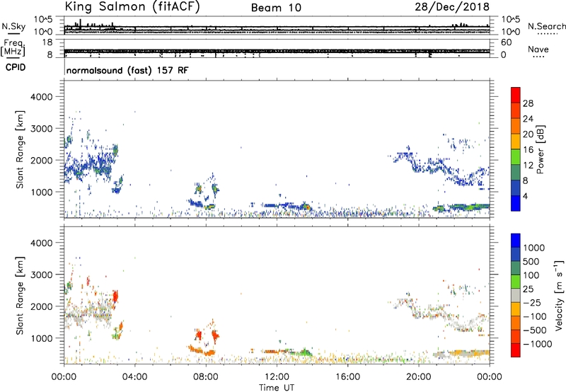This screenshot has width=566, height=392.
Task: Click the '04:00' time axis tick
Action: pyautogui.click(x=134, y=377)
